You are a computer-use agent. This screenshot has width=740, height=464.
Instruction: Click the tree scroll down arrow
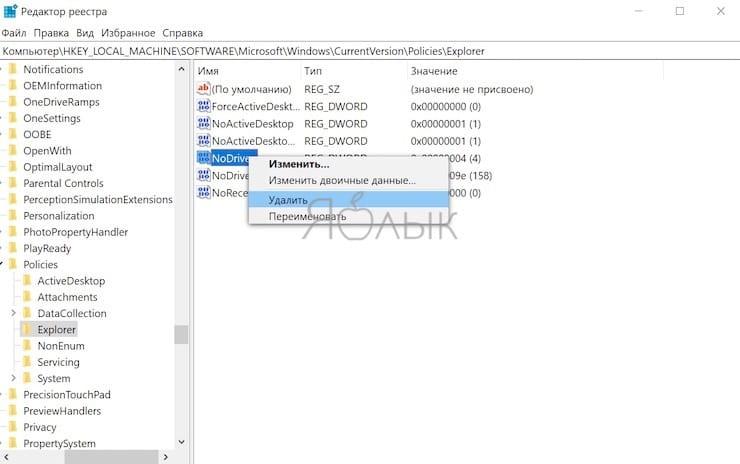coord(181,442)
